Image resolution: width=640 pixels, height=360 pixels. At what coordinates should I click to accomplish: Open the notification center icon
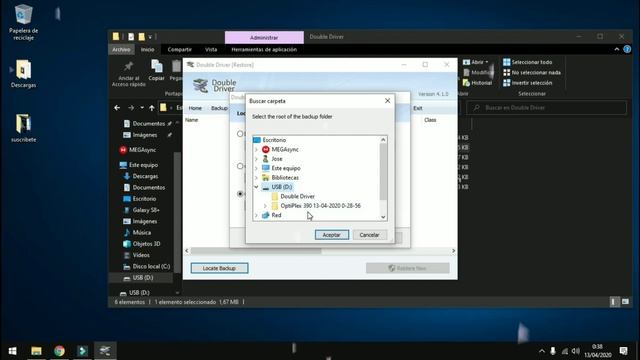click(623, 351)
